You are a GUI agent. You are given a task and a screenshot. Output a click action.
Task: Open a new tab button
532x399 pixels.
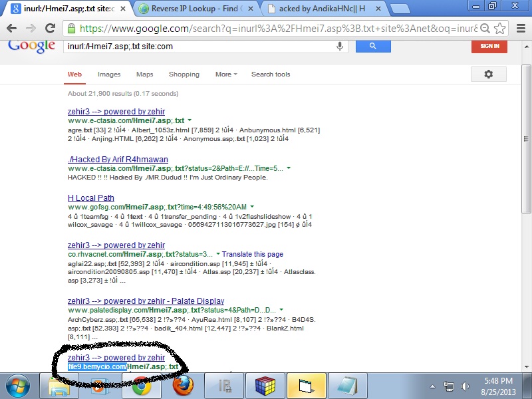[x=400, y=9]
